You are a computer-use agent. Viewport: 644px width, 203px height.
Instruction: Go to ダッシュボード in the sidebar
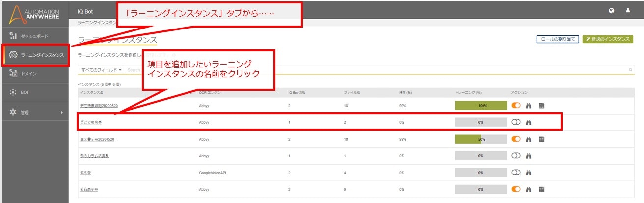[x=34, y=36]
